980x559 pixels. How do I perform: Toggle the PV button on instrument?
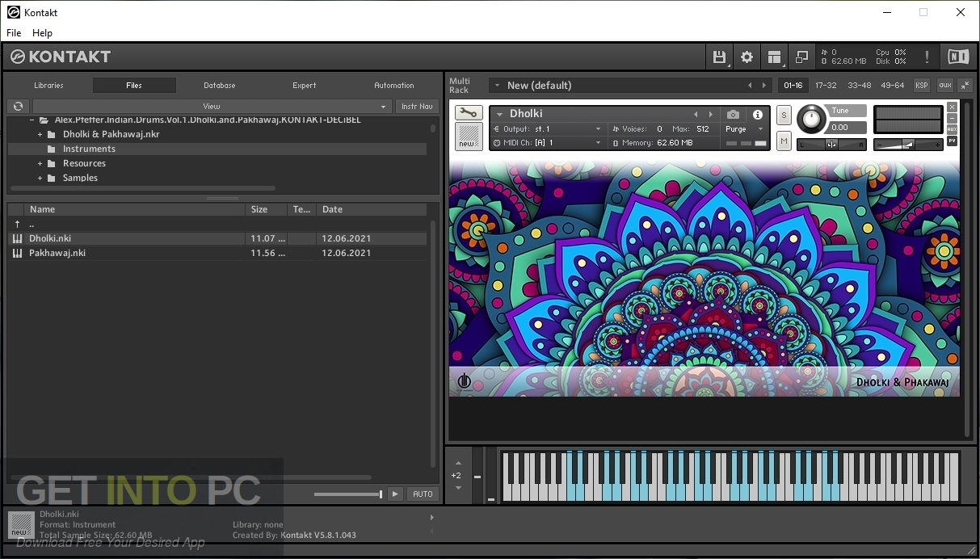pos(952,141)
